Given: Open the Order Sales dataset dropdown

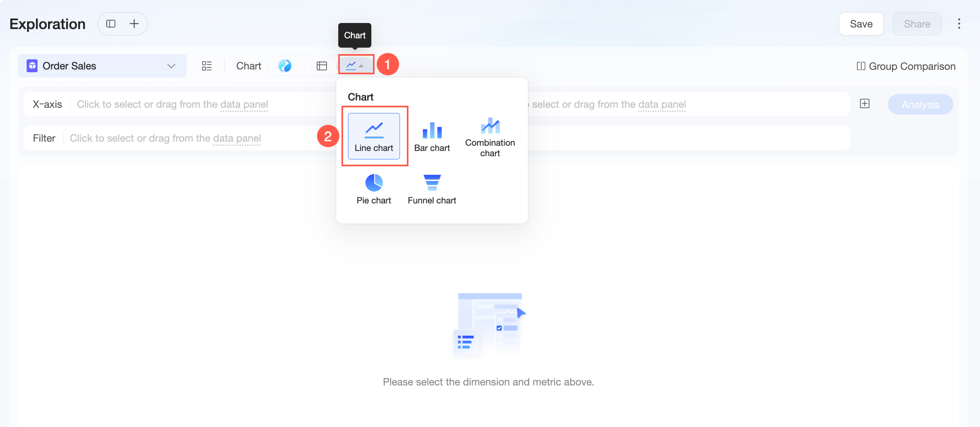Looking at the screenshot, I should (x=102, y=66).
